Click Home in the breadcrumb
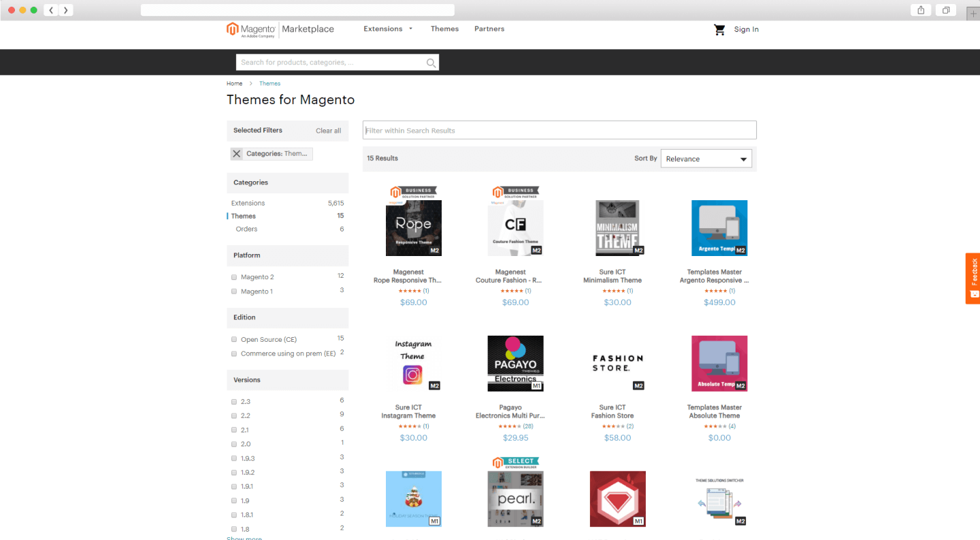This screenshot has height=540, width=980. coord(234,84)
